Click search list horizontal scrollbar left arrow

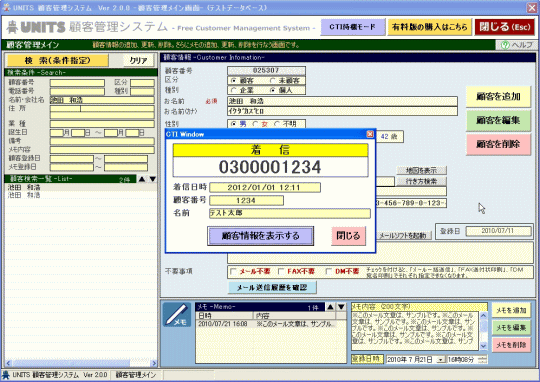pyautogui.click(x=9, y=363)
